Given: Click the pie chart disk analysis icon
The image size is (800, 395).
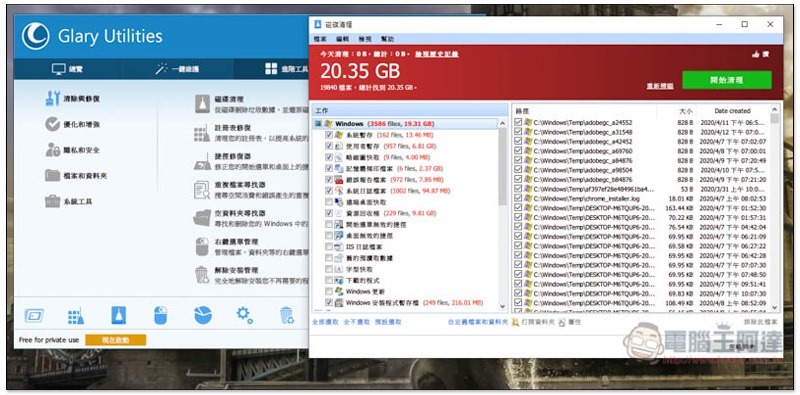Looking at the screenshot, I should coord(203,315).
